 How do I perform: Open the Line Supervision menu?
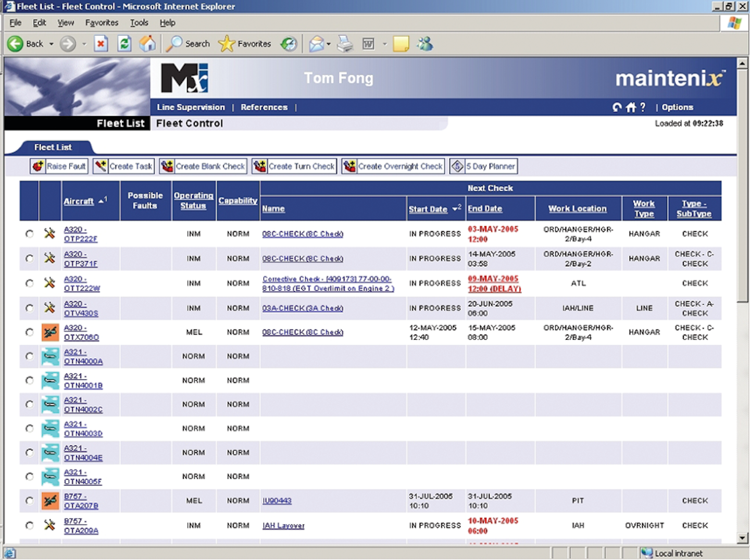tap(191, 107)
